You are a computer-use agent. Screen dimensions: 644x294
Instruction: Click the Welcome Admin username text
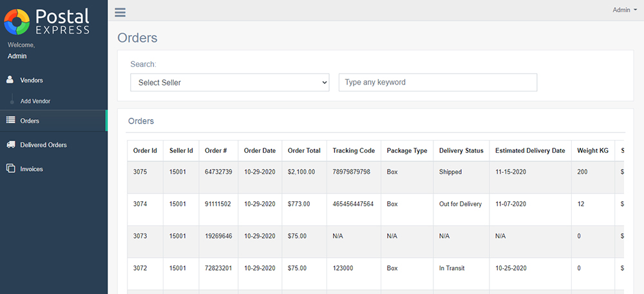pos(17,56)
